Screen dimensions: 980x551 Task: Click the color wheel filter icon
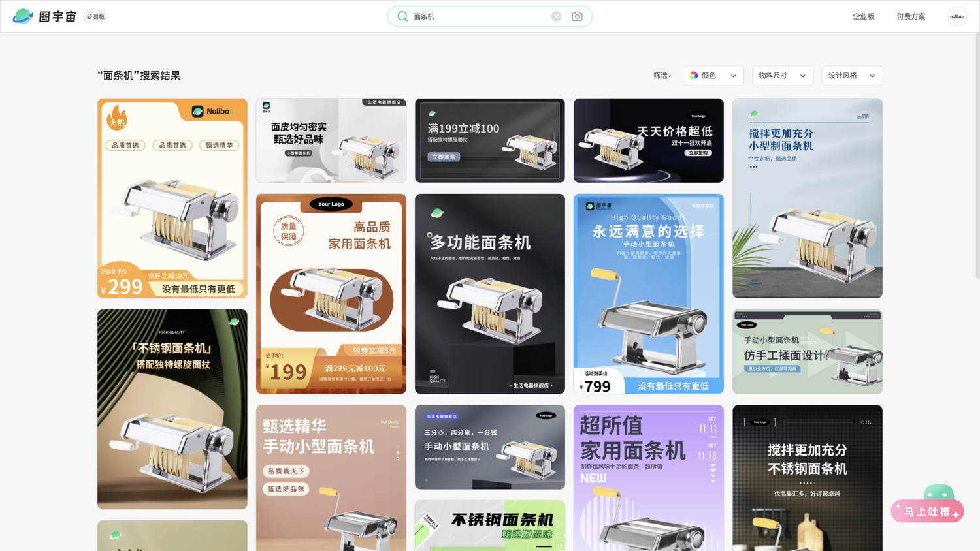(694, 76)
